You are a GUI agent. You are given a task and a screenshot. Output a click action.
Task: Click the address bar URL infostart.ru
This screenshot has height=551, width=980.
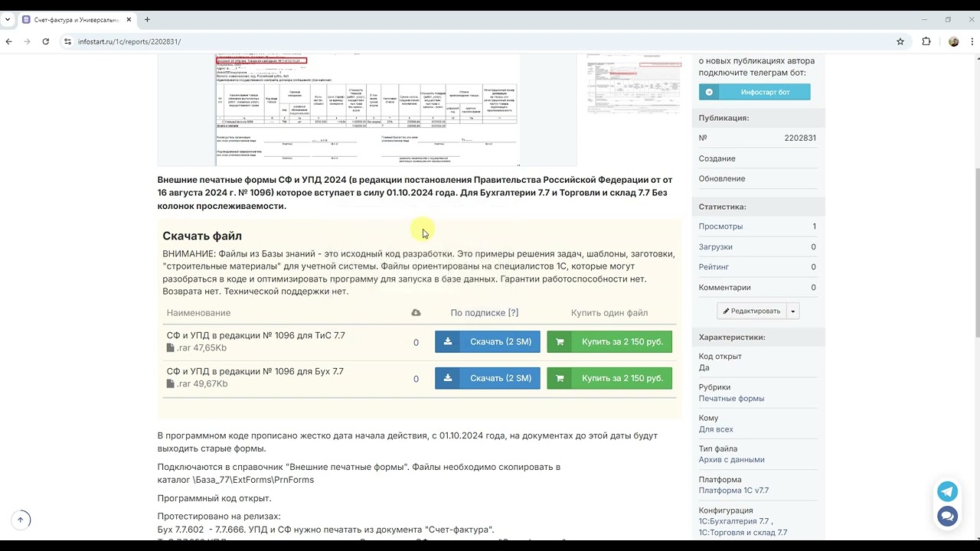point(129,41)
